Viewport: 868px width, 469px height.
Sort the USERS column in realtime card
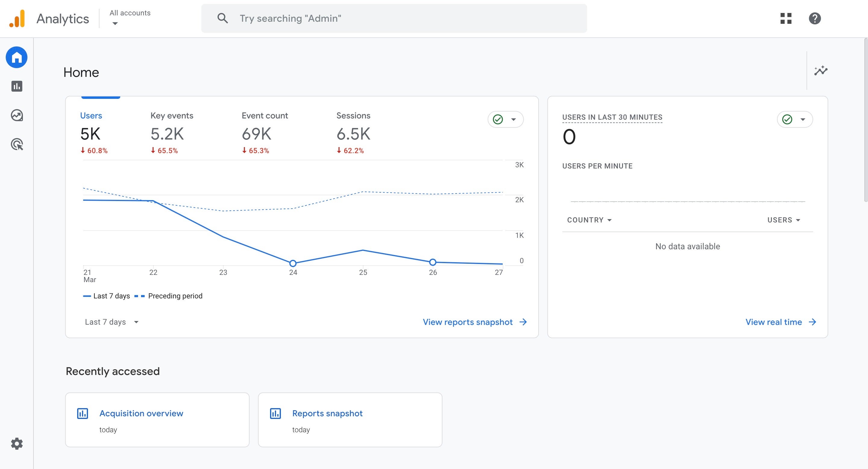pyautogui.click(x=783, y=220)
